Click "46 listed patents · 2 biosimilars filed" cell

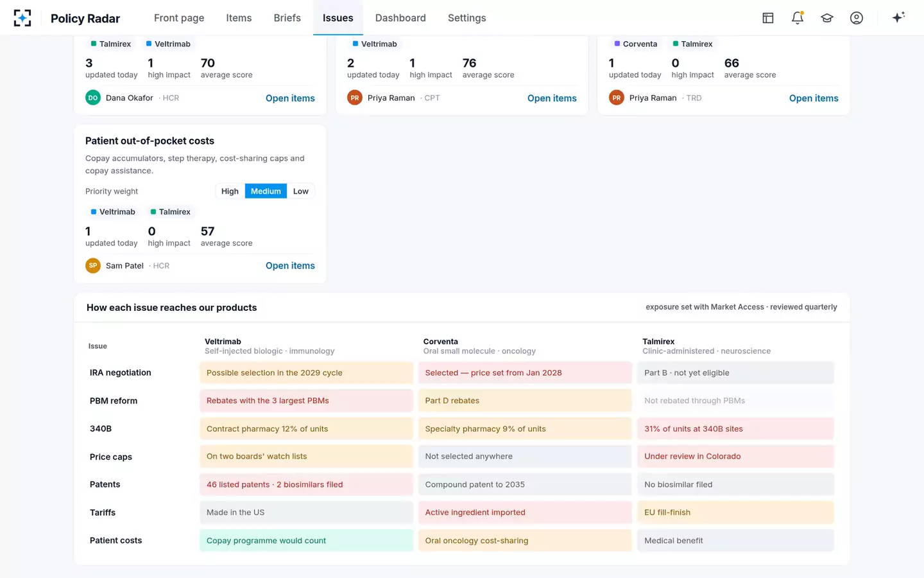(x=307, y=484)
